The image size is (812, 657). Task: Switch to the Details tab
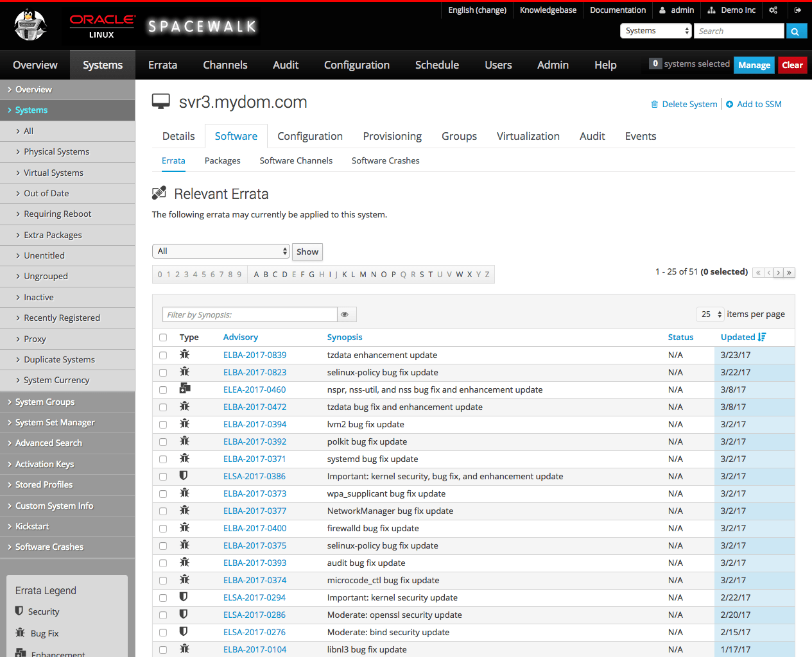pos(178,136)
